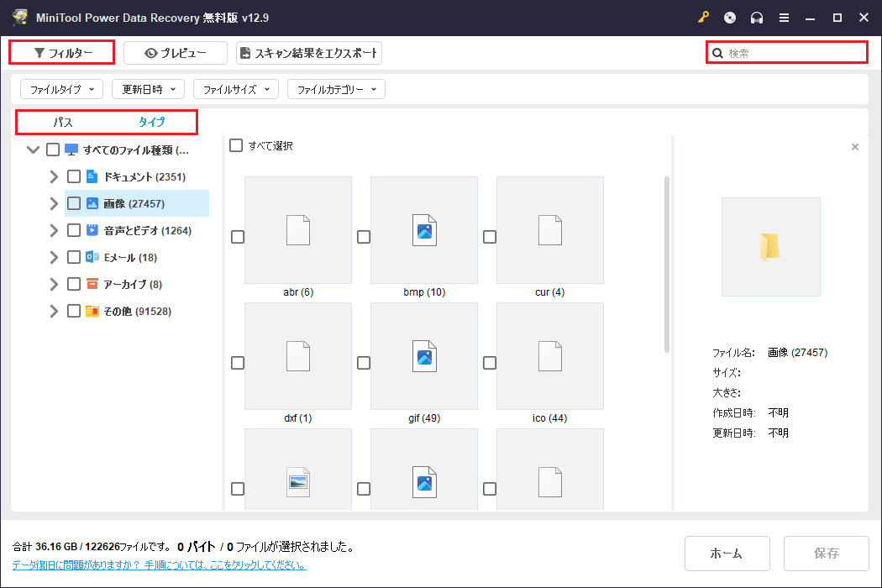
Task: Click the audio and video category icon
Action: pyautogui.click(x=92, y=230)
